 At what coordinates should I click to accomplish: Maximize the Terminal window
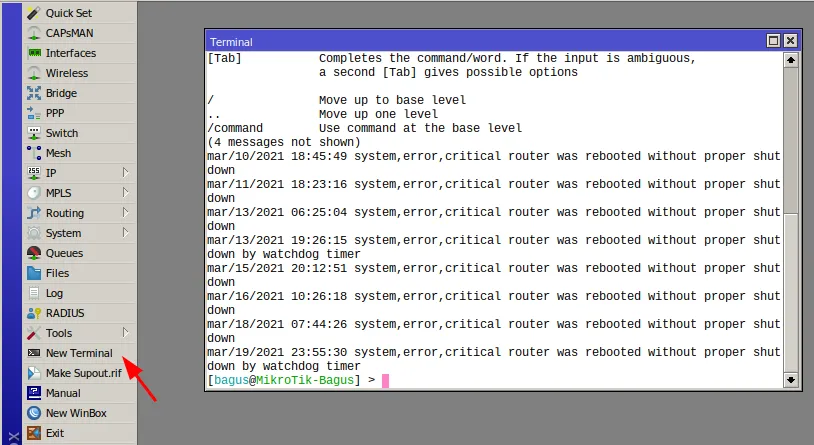click(x=774, y=41)
